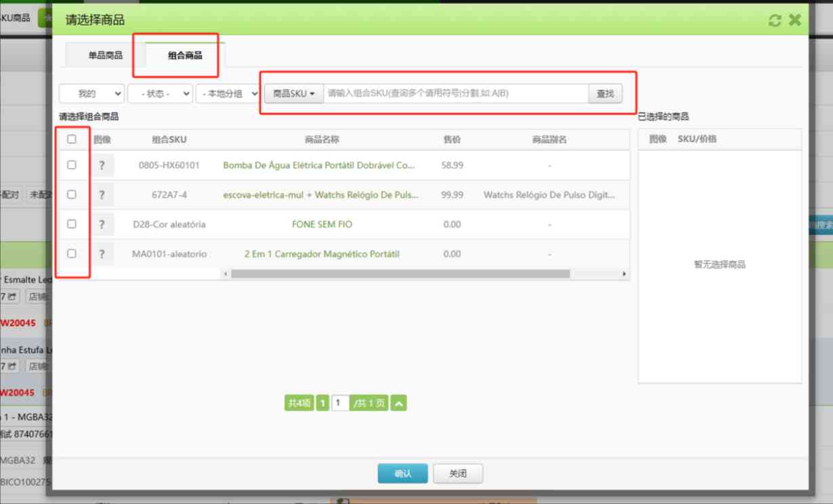The height and width of the screenshot is (504, 833).
Task: Click image placeholder for 672A7-4 row
Action: coord(102,195)
